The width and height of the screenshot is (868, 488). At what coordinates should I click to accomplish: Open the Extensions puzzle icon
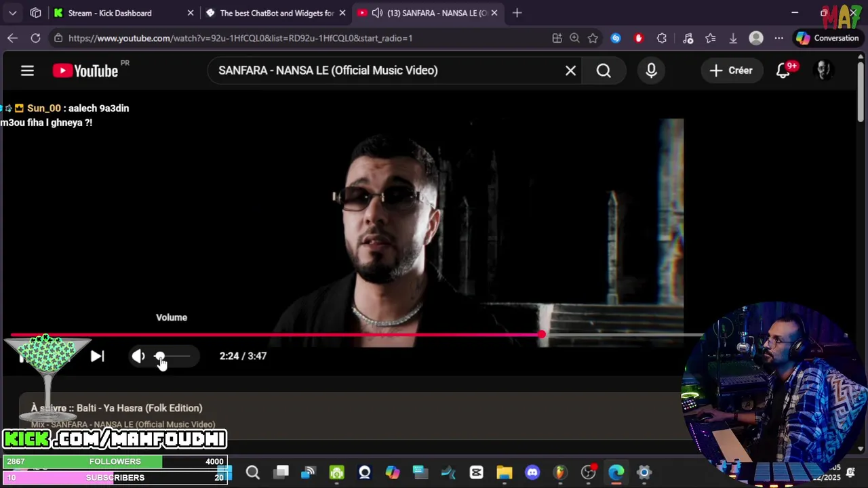tap(662, 38)
